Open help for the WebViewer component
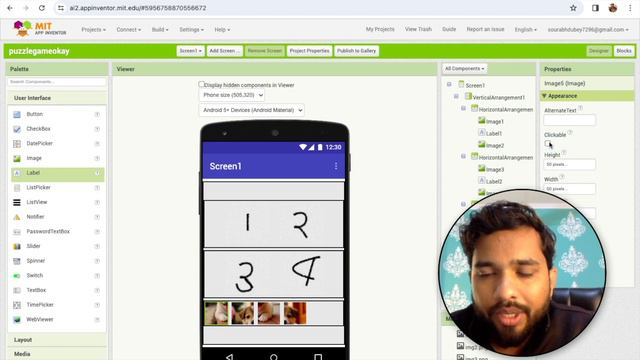640x360 pixels. coord(97,320)
